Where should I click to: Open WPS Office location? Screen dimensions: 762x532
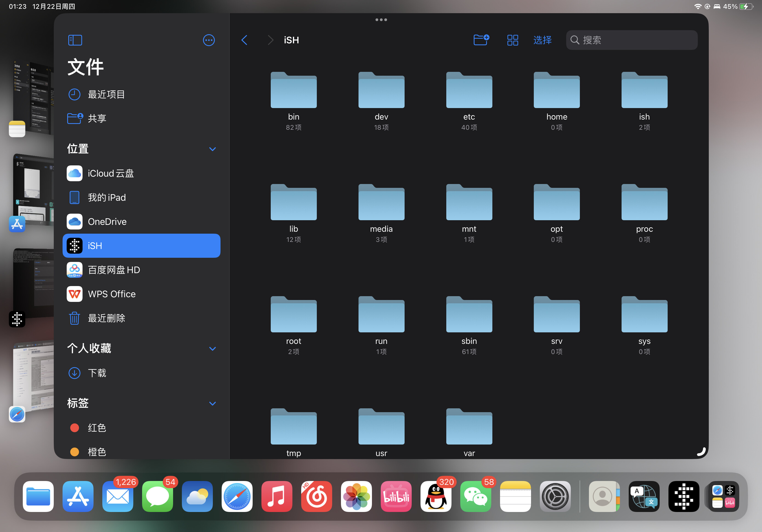tap(112, 294)
